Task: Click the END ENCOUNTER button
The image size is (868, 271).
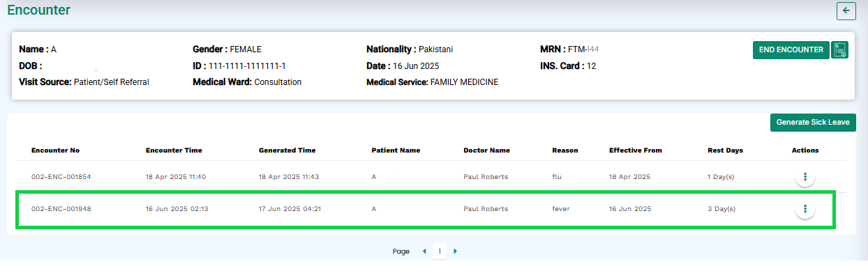Action: click(791, 50)
